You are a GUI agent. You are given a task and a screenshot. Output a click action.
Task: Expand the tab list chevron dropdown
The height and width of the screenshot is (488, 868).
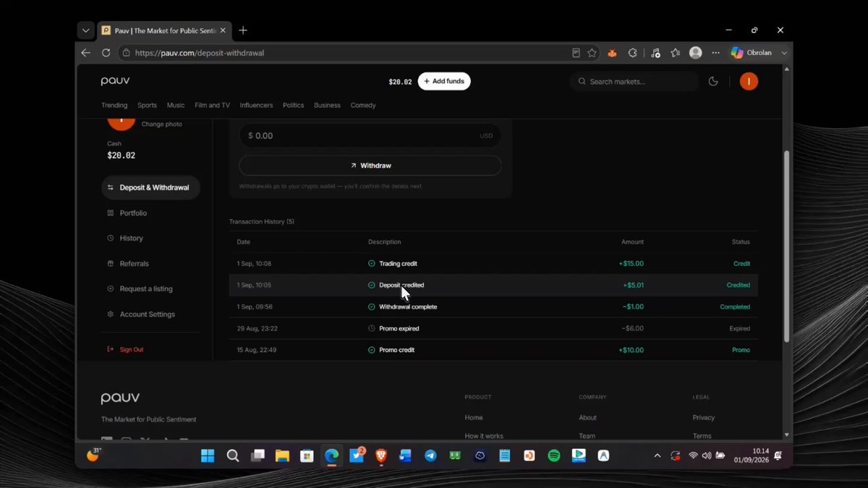click(x=85, y=30)
